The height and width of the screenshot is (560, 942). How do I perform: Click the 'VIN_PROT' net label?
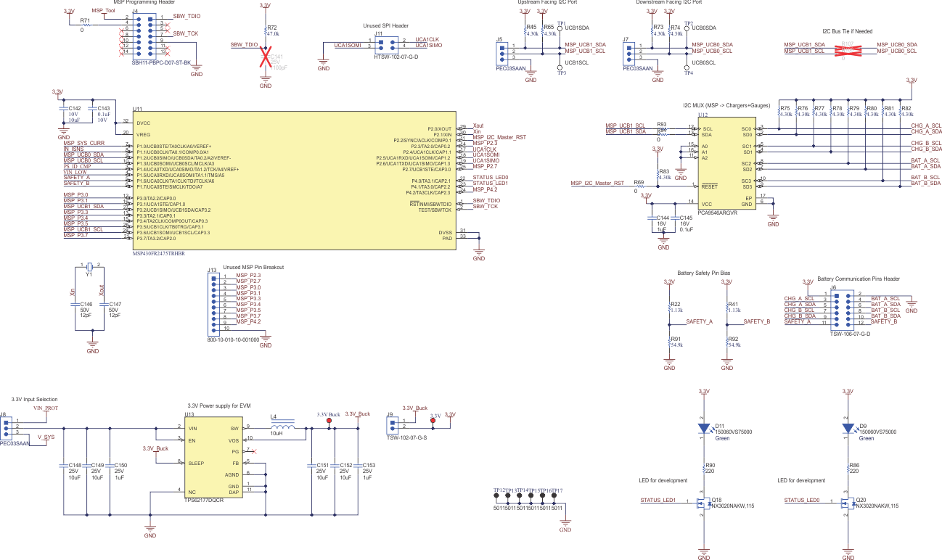pyautogui.click(x=46, y=408)
